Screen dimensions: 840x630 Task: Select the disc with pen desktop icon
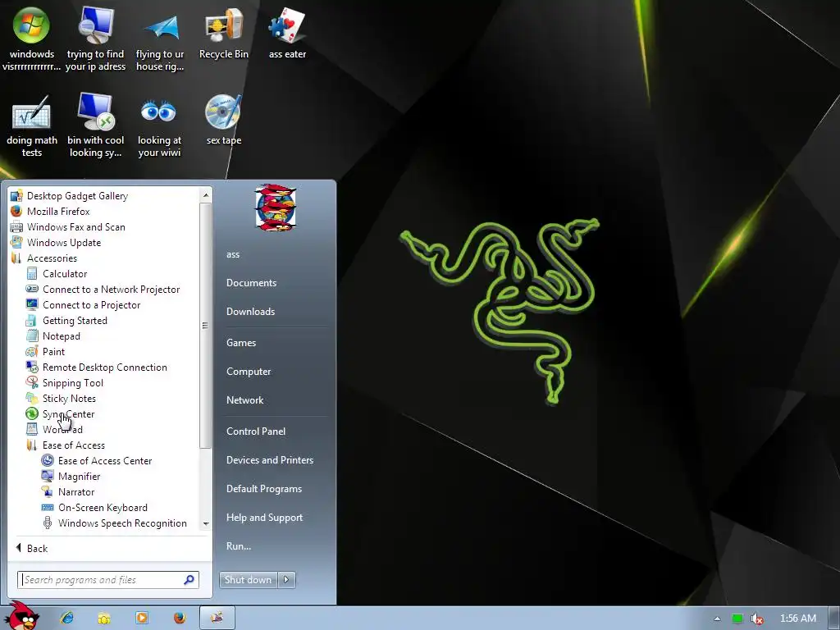223,119
